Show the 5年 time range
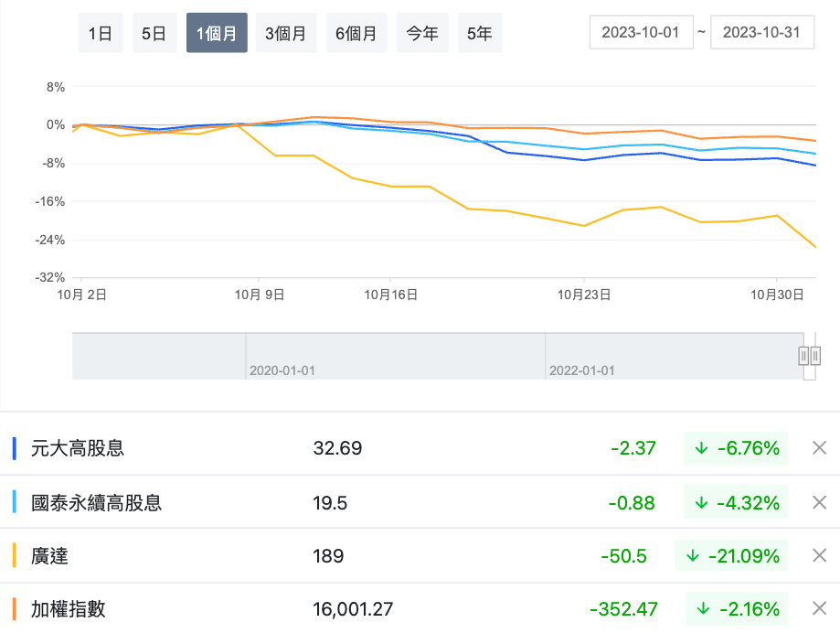 [x=479, y=33]
